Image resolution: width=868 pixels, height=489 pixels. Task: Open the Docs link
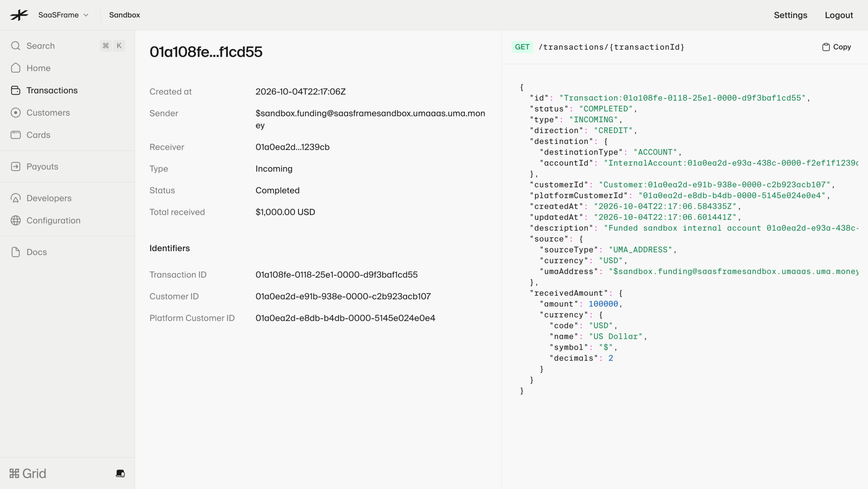[x=37, y=252]
